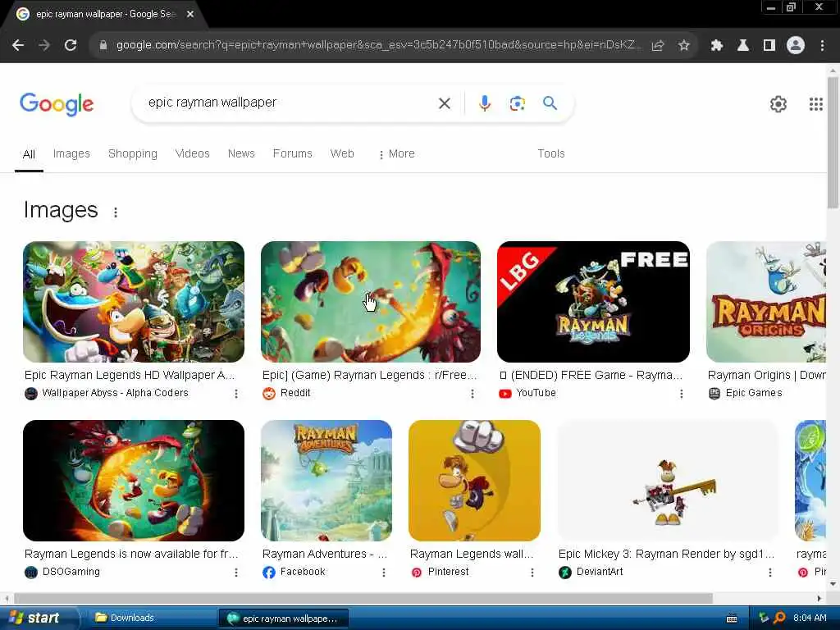Switch to the Forums tab
This screenshot has height=630, width=840.
click(x=293, y=153)
